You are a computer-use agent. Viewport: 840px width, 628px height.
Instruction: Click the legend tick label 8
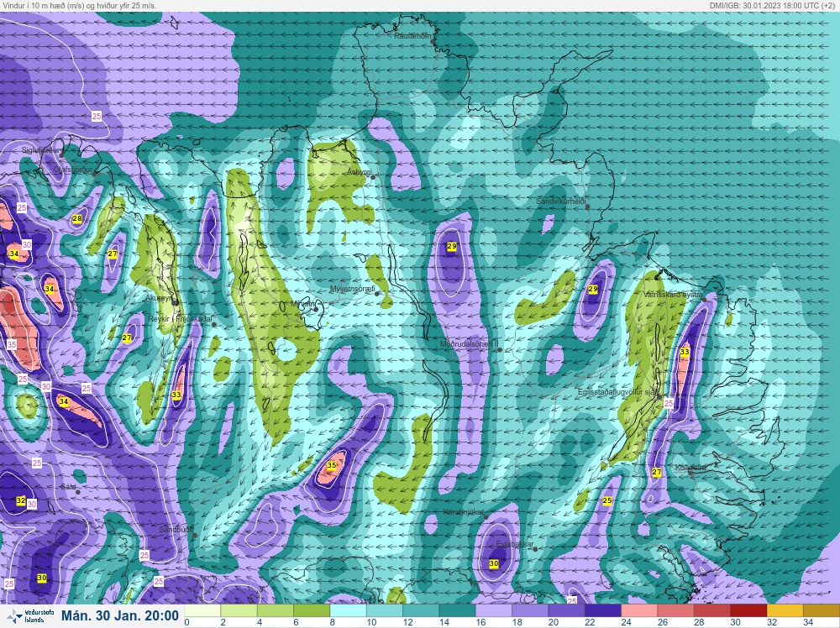(x=332, y=623)
